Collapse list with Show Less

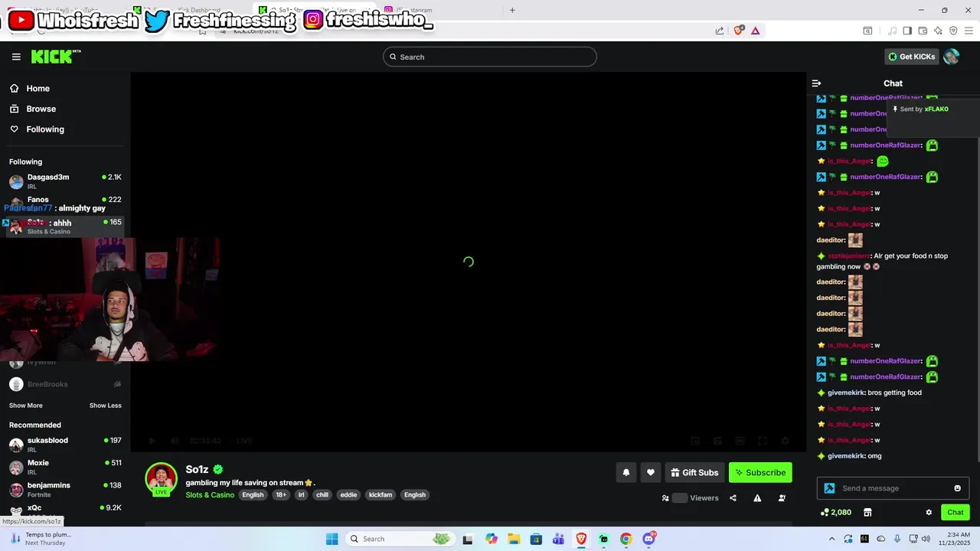point(105,406)
